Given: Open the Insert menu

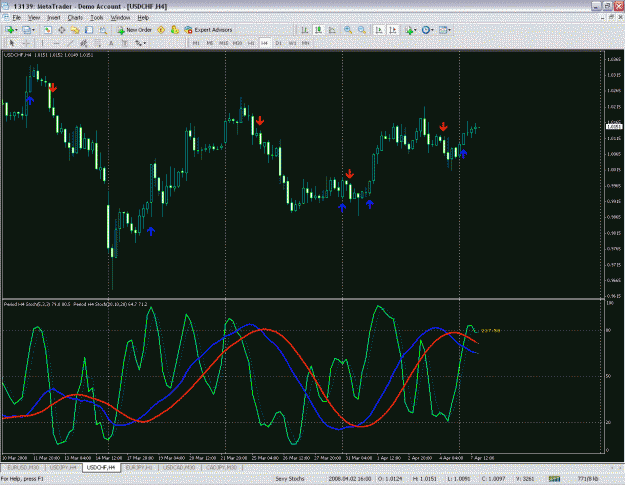Looking at the screenshot, I should [53, 18].
